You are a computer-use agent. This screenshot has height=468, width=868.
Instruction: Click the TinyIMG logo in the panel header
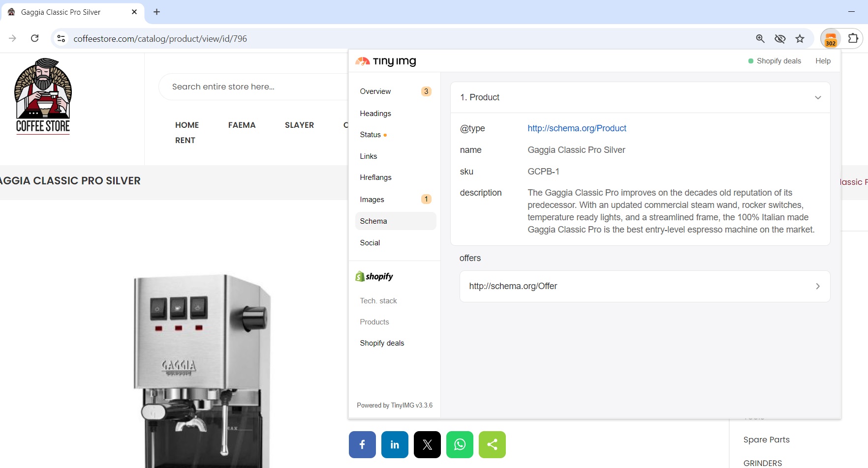(386, 61)
